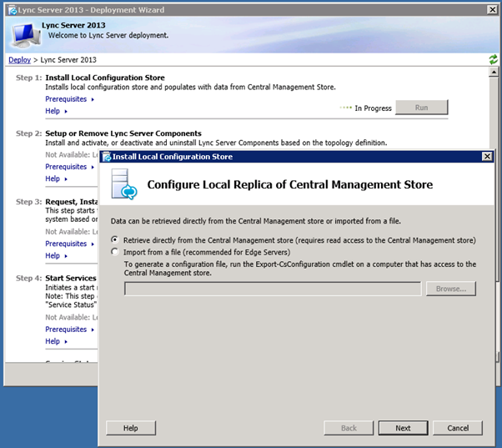Expand Prerequisites under Step 4
This screenshot has width=502, height=448.
(69, 330)
